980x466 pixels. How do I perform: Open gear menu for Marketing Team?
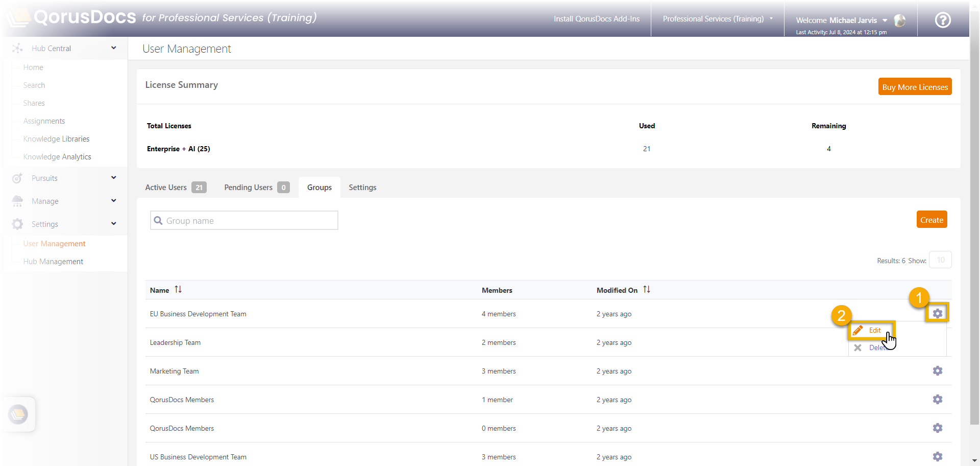pos(937,370)
